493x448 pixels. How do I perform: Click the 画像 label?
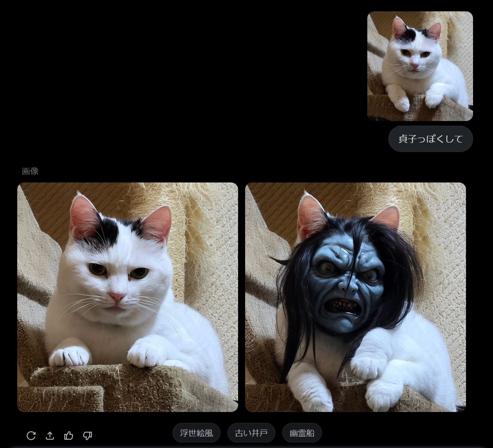click(x=30, y=171)
